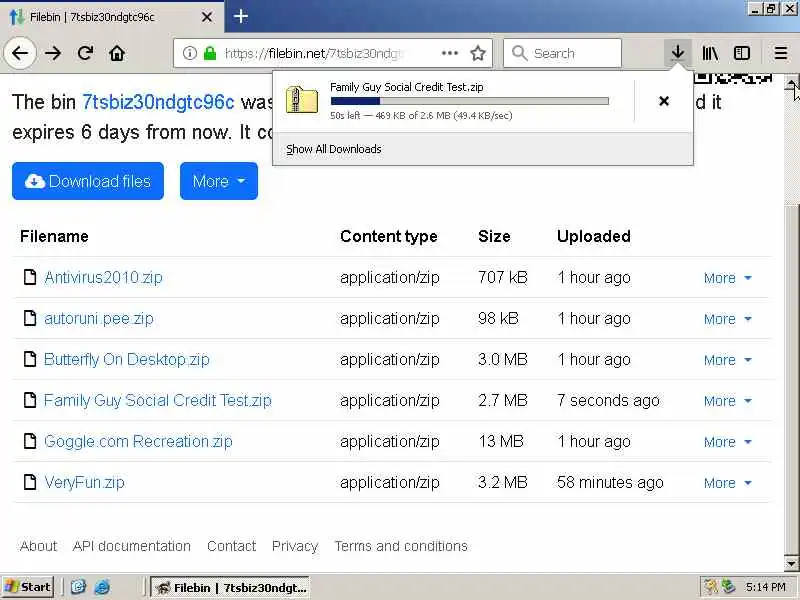800x600 pixels.
Task: Open the About footer link
Action: [38, 546]
